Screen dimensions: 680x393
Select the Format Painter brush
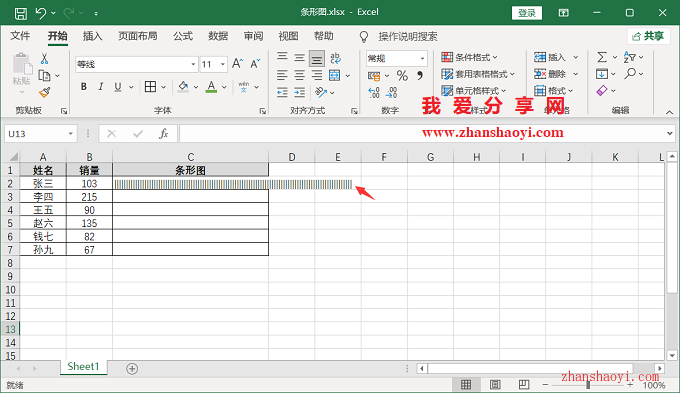click(x=44, y=92)
